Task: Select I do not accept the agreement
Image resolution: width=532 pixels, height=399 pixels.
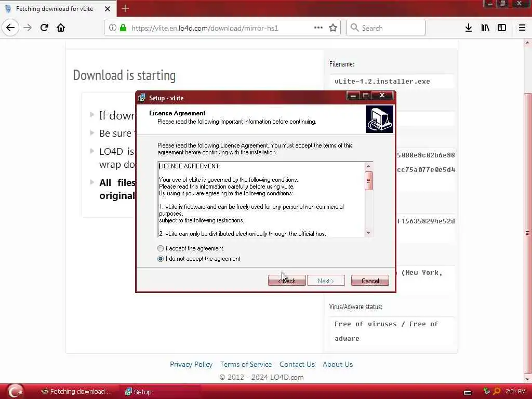Action: (161, 259)
